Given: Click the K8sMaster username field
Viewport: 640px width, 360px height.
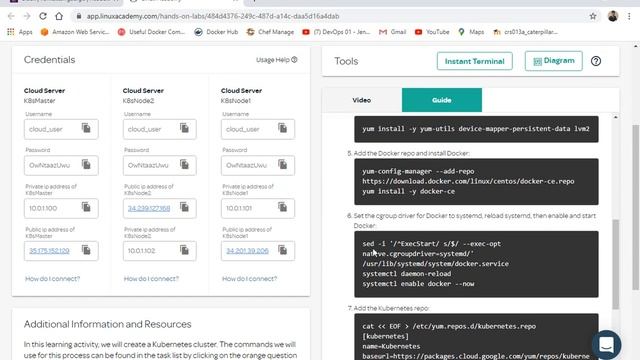Looking at the screenshot, I should 61,129.
